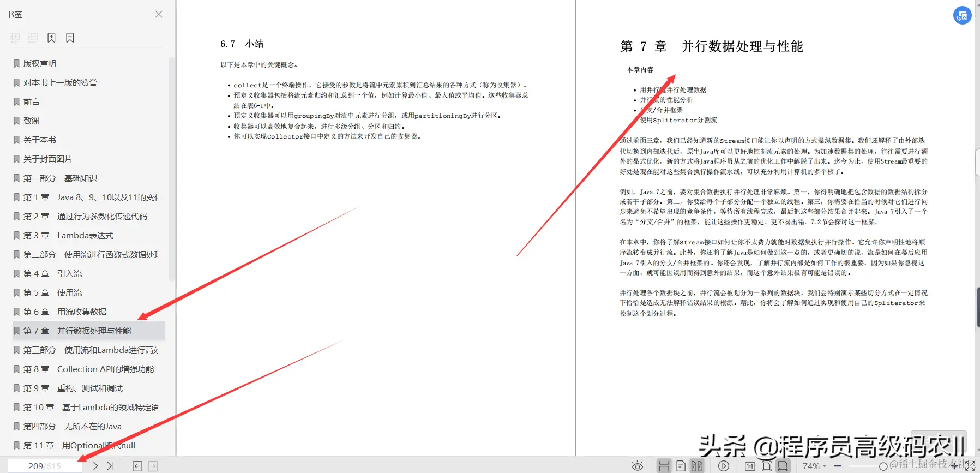Click the 使用Spliterator分割流 bullet

point(678,120)
